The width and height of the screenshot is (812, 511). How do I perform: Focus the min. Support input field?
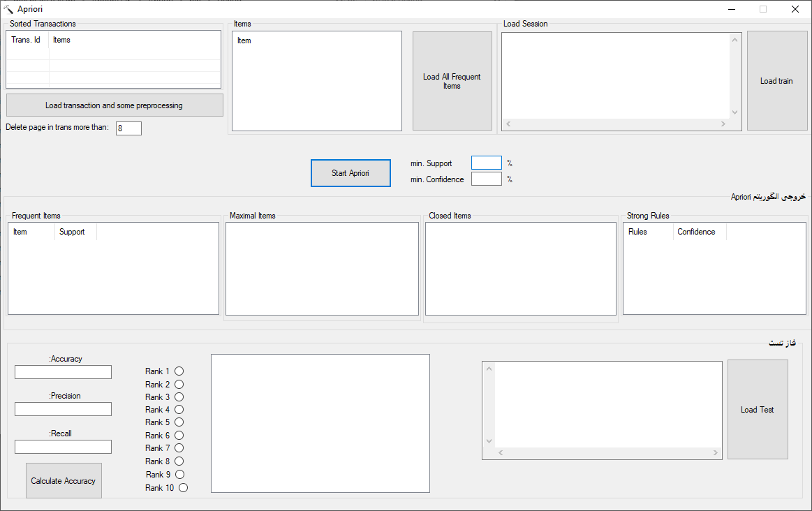coord(486,163)
